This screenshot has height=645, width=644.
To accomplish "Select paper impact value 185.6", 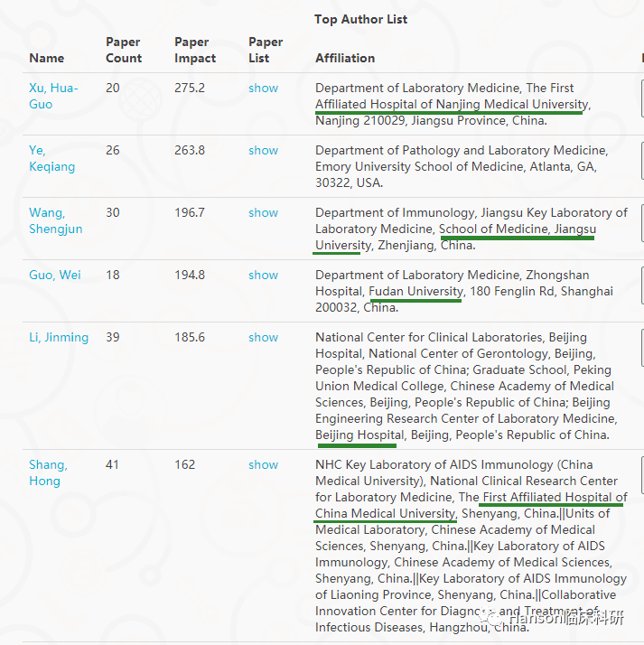I will [x=189, y=337].
